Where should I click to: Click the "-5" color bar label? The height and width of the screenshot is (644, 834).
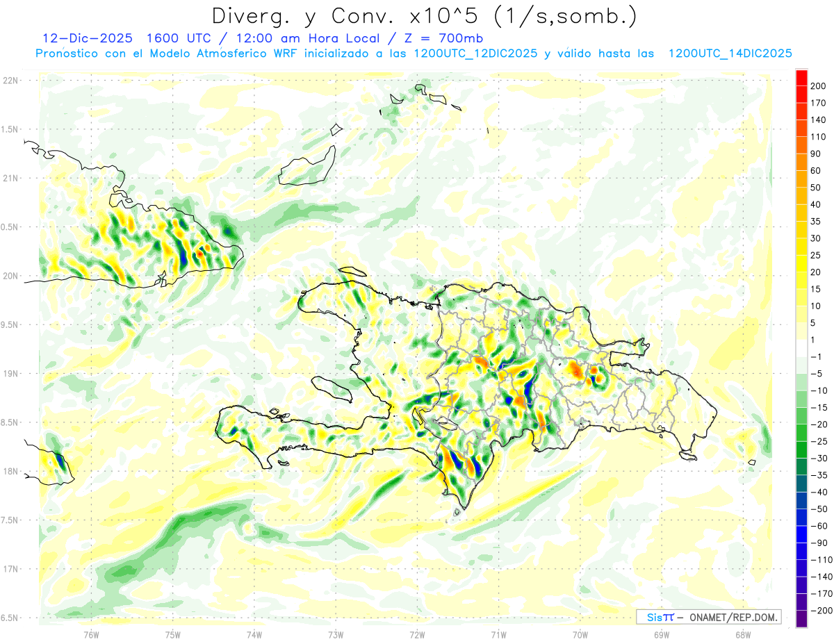818,374
